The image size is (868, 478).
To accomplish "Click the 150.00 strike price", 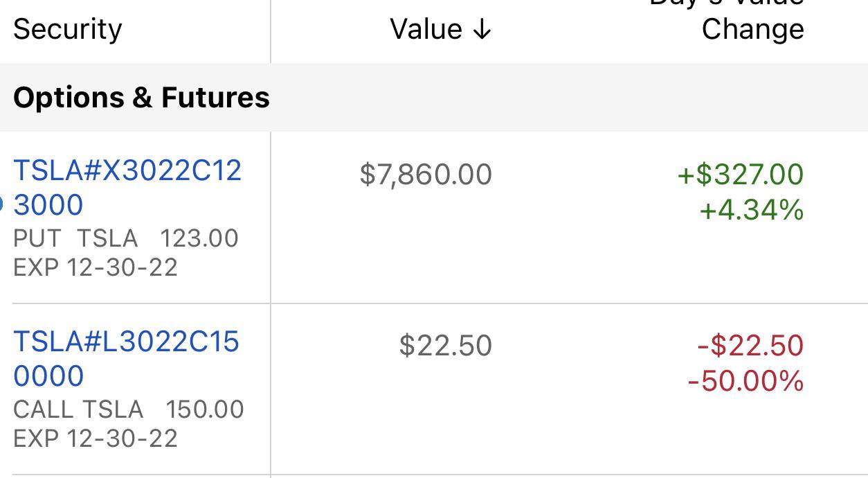I will [205, 409].
